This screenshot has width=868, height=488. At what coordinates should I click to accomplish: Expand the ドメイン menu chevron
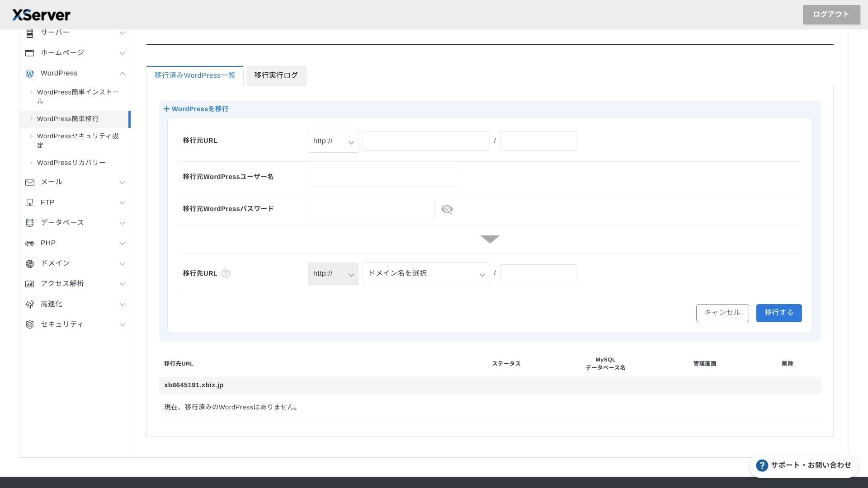tap(122, 264)
